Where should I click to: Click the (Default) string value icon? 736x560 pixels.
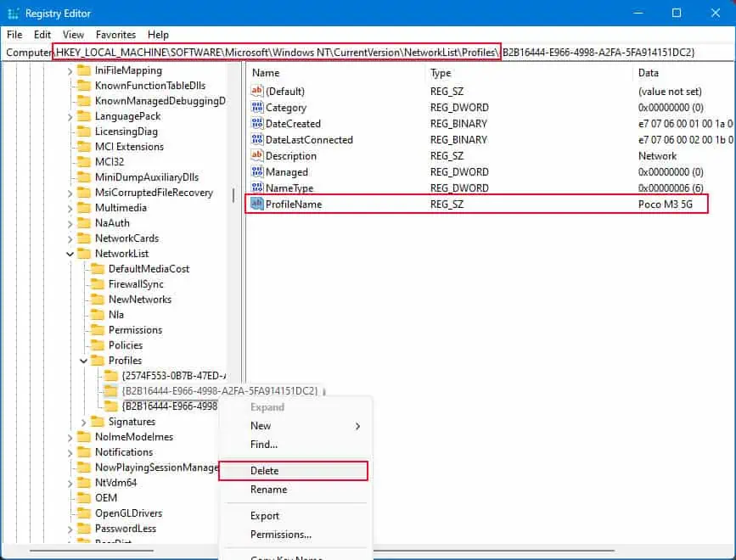click(x=259, y=91)
